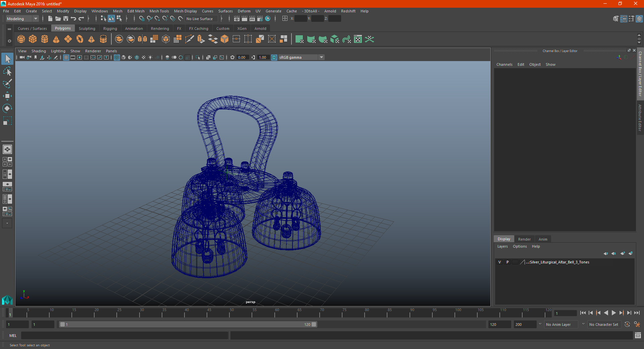Toggle film gate in panel toolbar
Viewport: 644px width, 349px height.
(x=73, y=57)
